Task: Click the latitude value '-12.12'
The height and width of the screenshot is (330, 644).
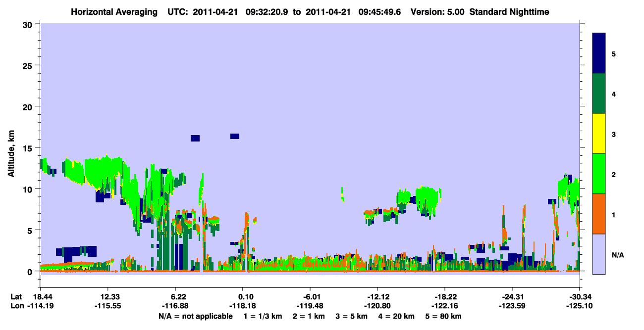Action: (x=377, y=297)
